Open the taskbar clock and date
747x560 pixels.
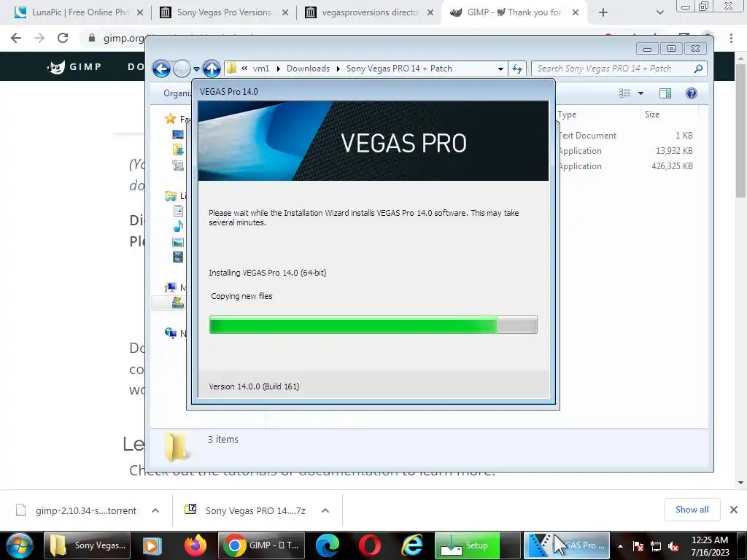point(710,546)
